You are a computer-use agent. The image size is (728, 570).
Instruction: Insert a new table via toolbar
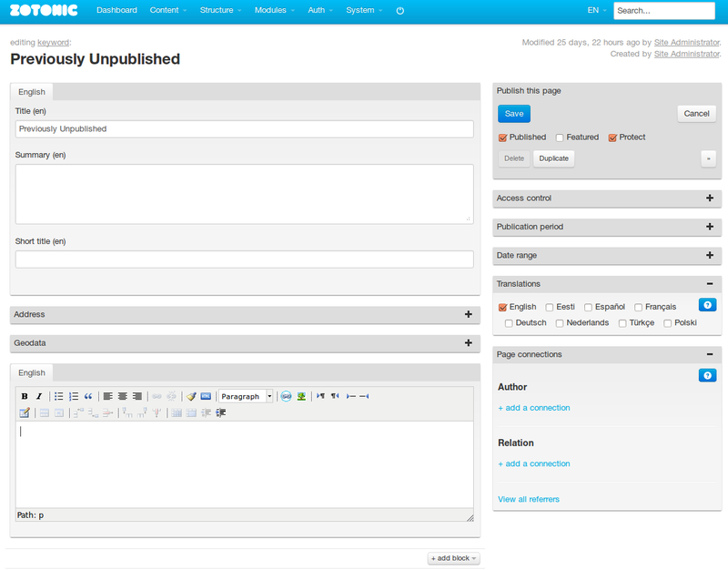pyautogui.click(x=25, y=412)
